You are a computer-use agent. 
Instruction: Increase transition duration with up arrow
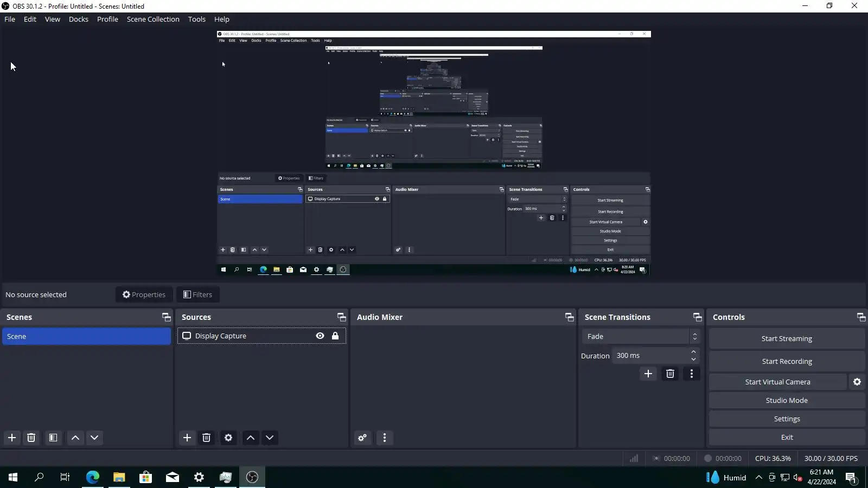693,352
